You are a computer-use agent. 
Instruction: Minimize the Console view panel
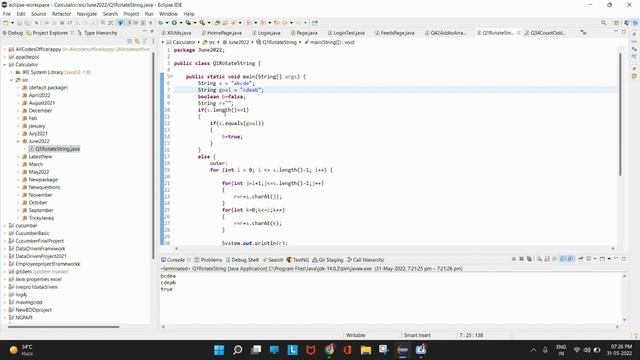(616, 259)
